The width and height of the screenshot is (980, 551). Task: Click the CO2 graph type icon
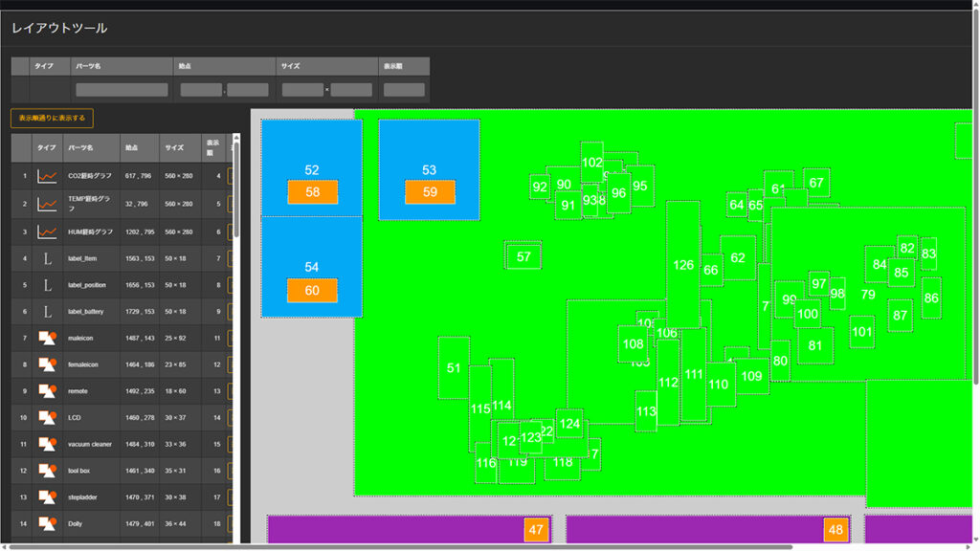[47, 176]
